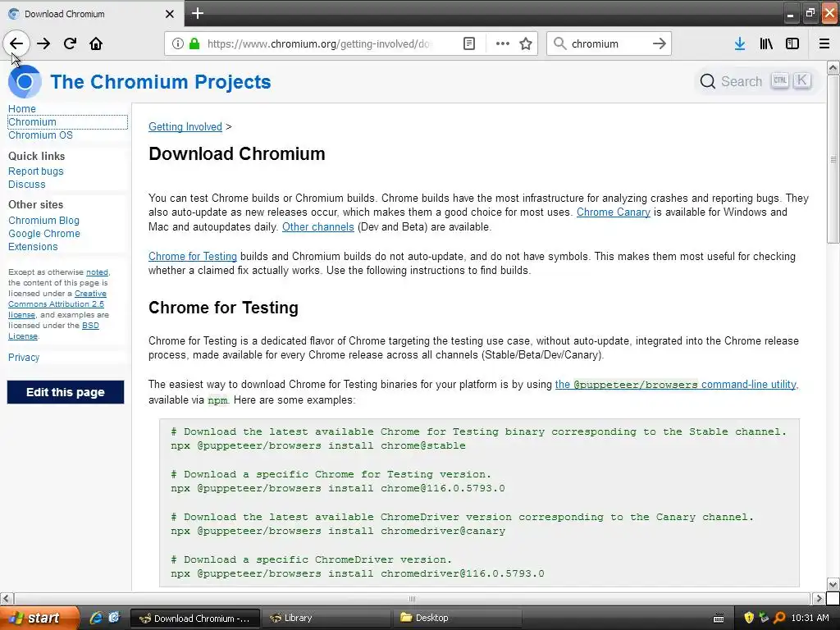840x630 pixels.
Task: Open the downloads arrow panel
Action: pos(740,43)
